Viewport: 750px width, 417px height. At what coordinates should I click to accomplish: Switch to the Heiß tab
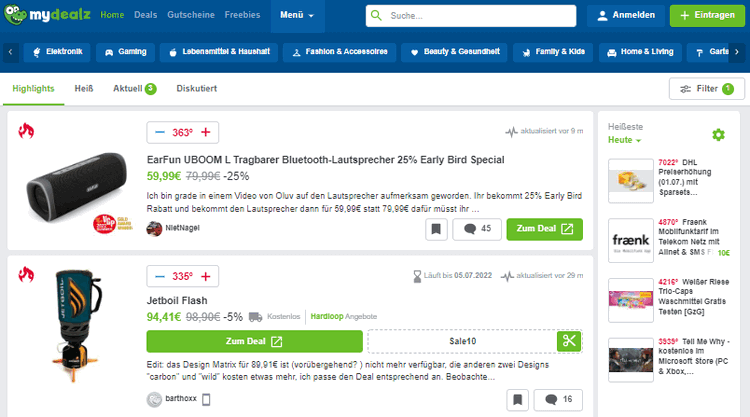pyautogui.click(x=84, y=89)
